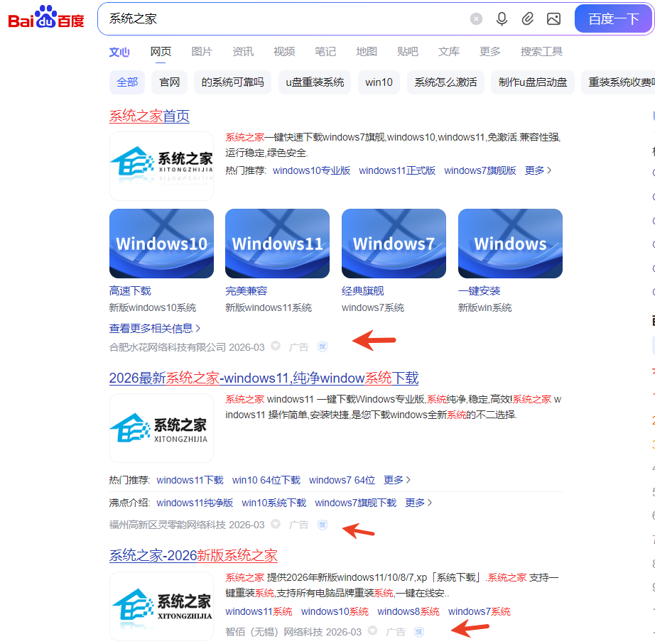Open the 经典旗舰 link

[362, 290]
